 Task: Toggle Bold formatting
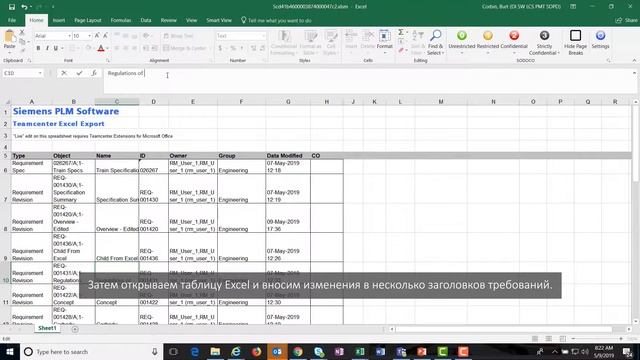point(38,48)
